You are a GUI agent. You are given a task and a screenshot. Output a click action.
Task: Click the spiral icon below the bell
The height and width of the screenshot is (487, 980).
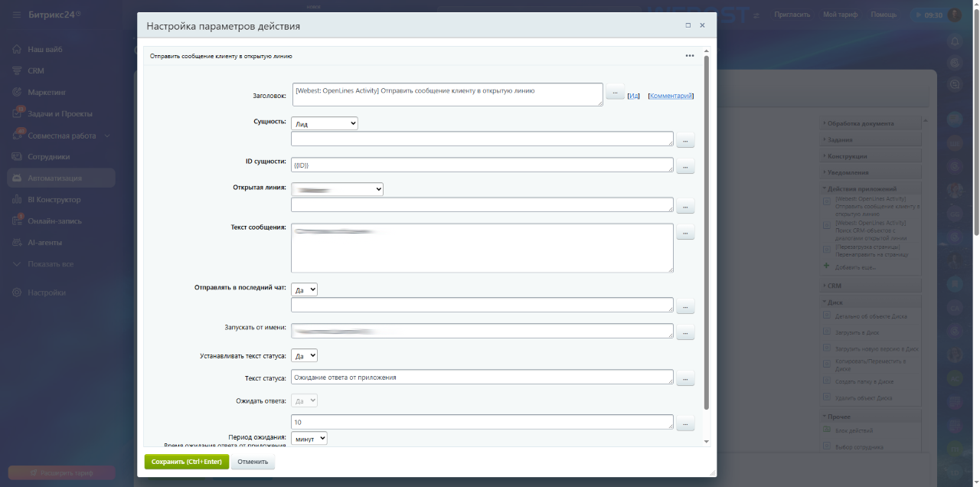point(955,62)
